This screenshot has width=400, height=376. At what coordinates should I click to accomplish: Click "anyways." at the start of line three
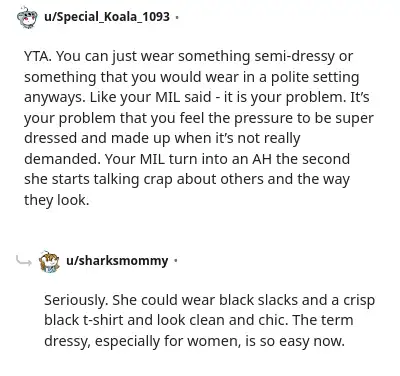click(55, 98)
